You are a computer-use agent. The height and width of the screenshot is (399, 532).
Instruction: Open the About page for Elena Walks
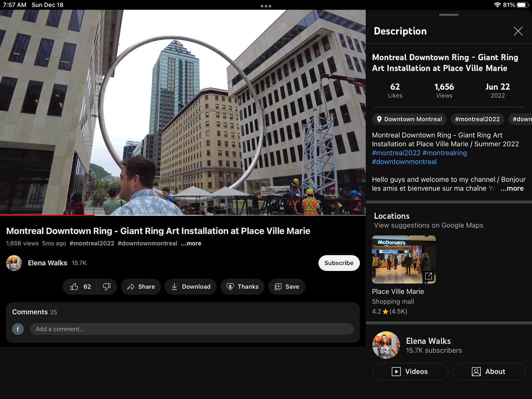point(489,371)
